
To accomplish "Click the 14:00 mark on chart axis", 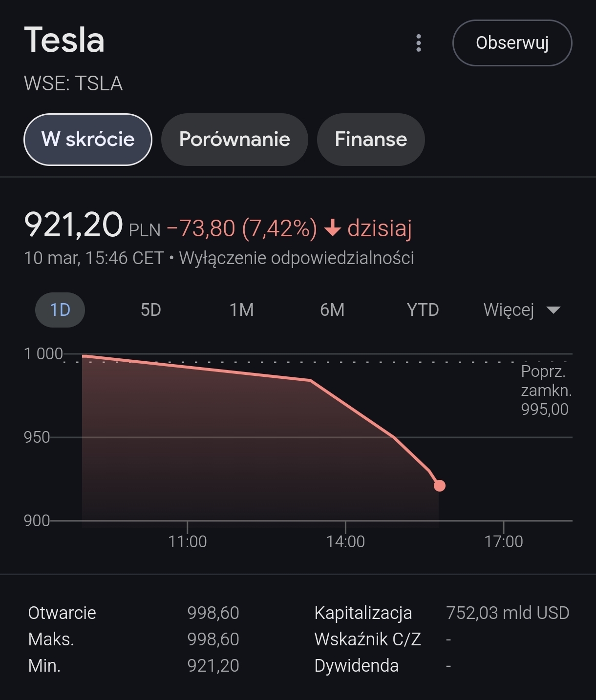I will (x=345, y=541).
